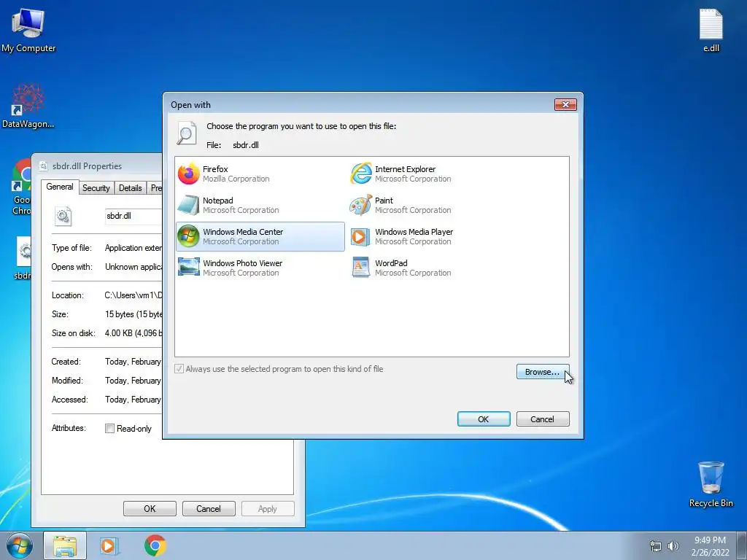Click the sbdr.dll Properties title text

88,166
